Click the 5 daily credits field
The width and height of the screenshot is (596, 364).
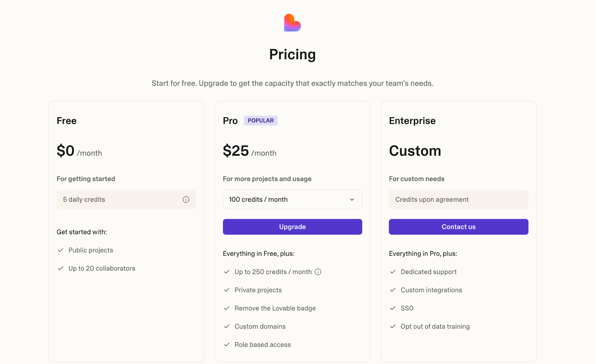point(126,199)
